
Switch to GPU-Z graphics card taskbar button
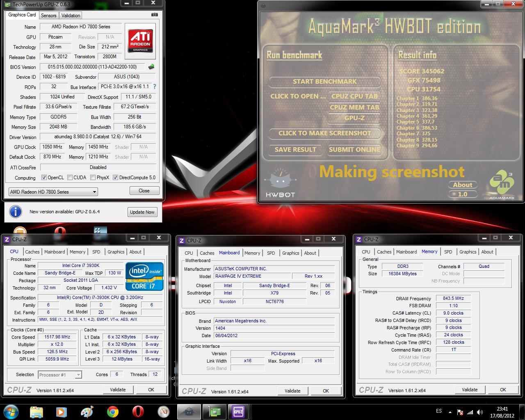215,412
